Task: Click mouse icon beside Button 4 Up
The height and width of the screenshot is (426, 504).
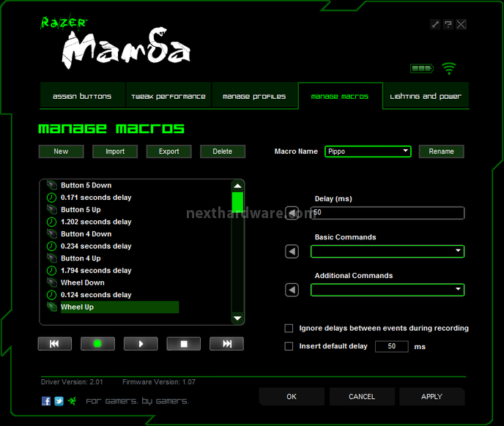Action: pos(52,258)
